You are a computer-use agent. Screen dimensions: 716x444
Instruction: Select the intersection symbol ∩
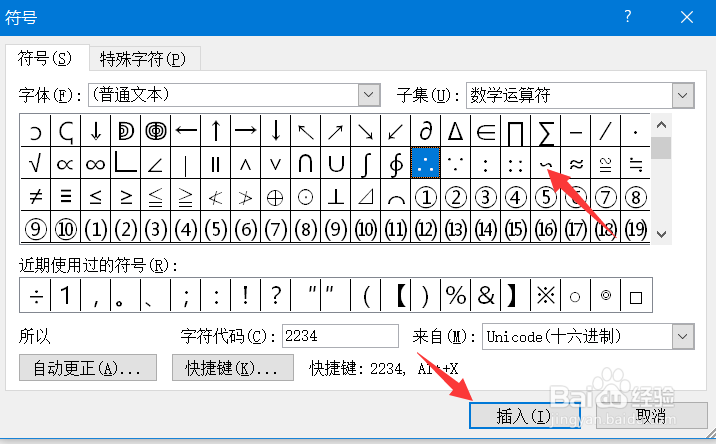pos(305,163)
